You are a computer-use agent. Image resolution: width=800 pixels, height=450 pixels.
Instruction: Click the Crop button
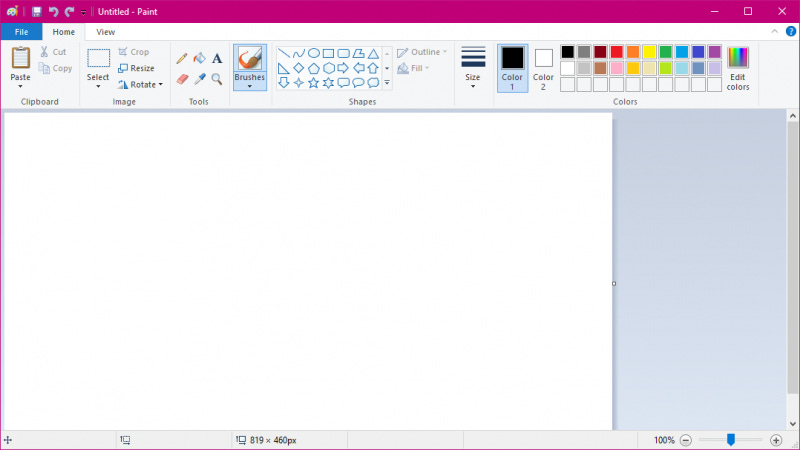[x=134, y=52]
